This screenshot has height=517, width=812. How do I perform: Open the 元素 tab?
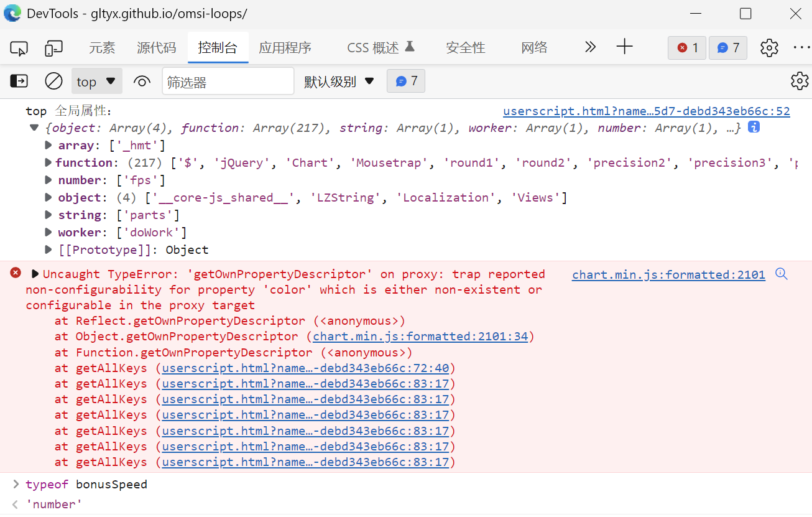point(102,48)
